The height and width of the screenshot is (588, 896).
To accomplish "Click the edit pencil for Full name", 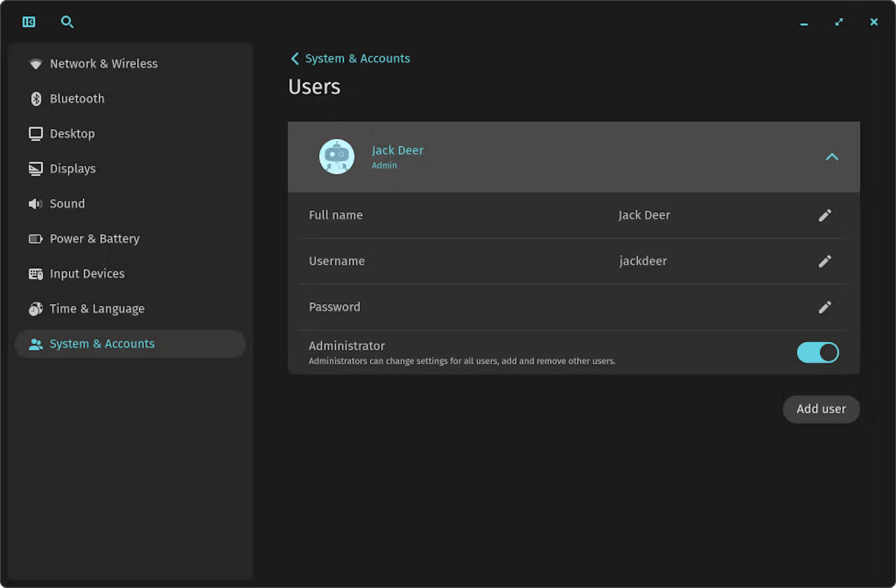I will click(824, 215).
